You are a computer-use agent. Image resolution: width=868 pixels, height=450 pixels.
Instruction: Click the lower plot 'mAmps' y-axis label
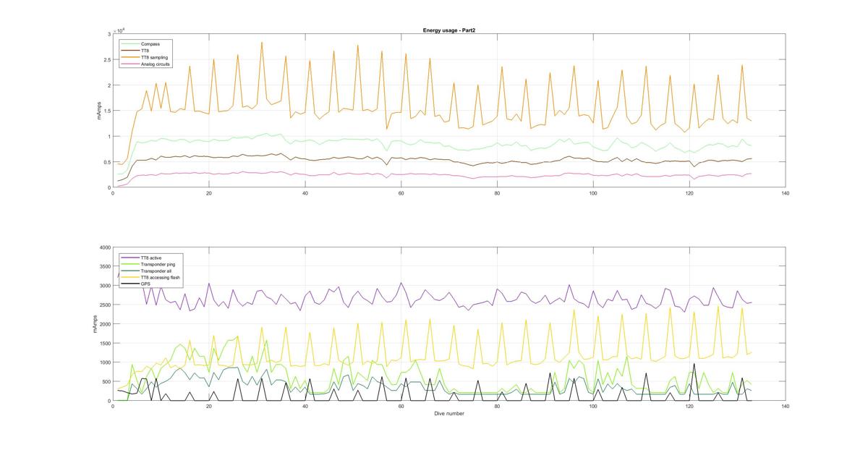[x=94, y=324]
